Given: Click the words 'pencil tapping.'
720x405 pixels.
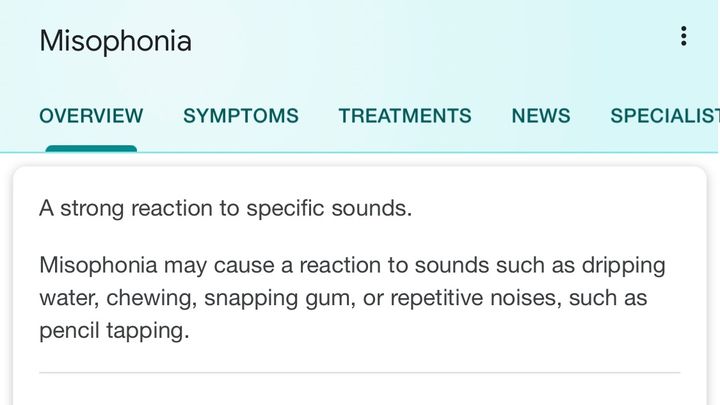Looking at the screenshot, I should click(x=114, y=331).
